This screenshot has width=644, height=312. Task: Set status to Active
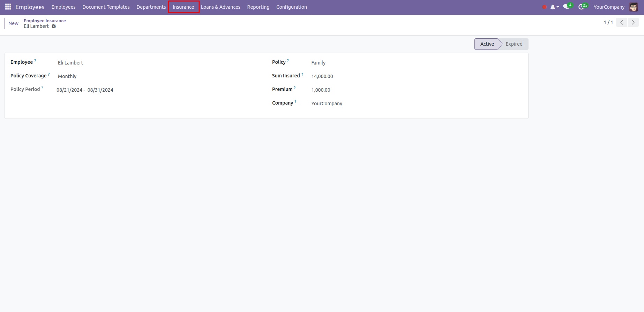pos(487,44)
